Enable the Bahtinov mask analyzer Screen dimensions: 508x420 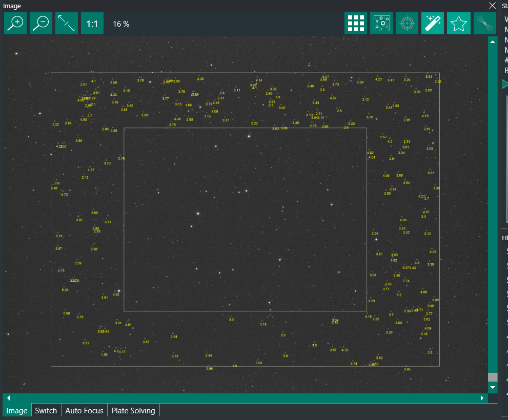(x=484, y=24)
